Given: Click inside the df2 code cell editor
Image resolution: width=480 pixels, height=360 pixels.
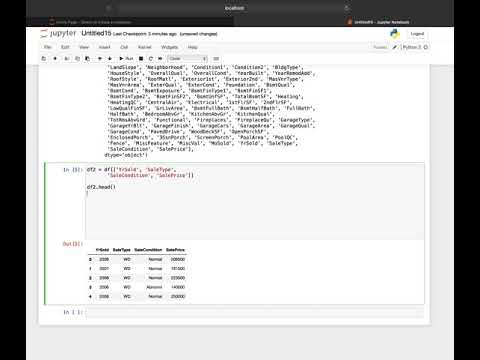Looking at the screenshot, I should point(255,202).
